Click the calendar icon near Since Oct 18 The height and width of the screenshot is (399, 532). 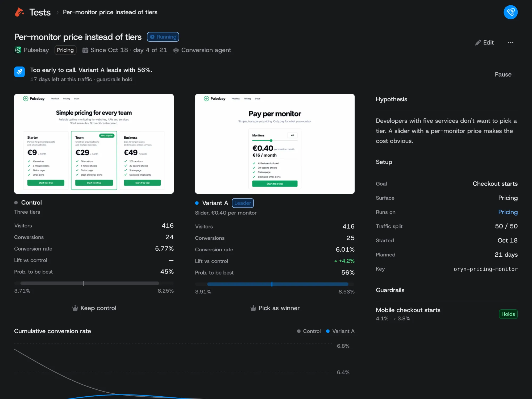click(x=85, y=50)
